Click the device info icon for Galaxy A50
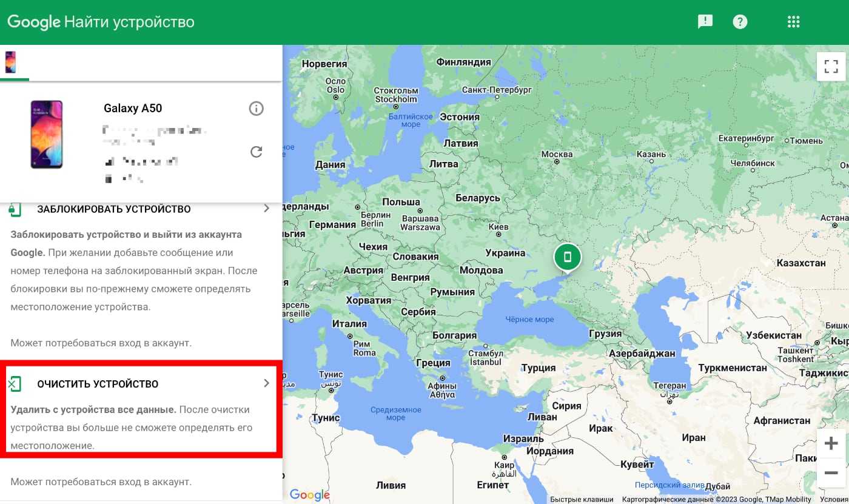The image size is (849, 504). (257, 109)
